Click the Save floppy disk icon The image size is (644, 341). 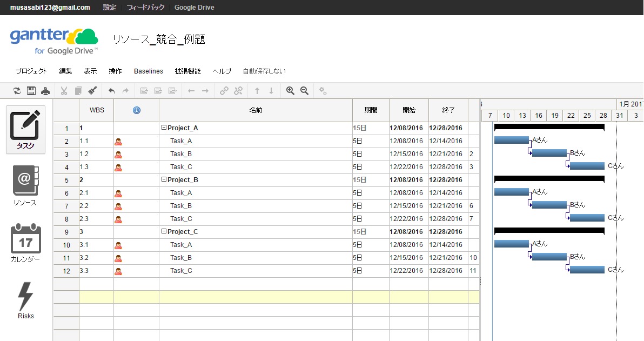point(31,91)
